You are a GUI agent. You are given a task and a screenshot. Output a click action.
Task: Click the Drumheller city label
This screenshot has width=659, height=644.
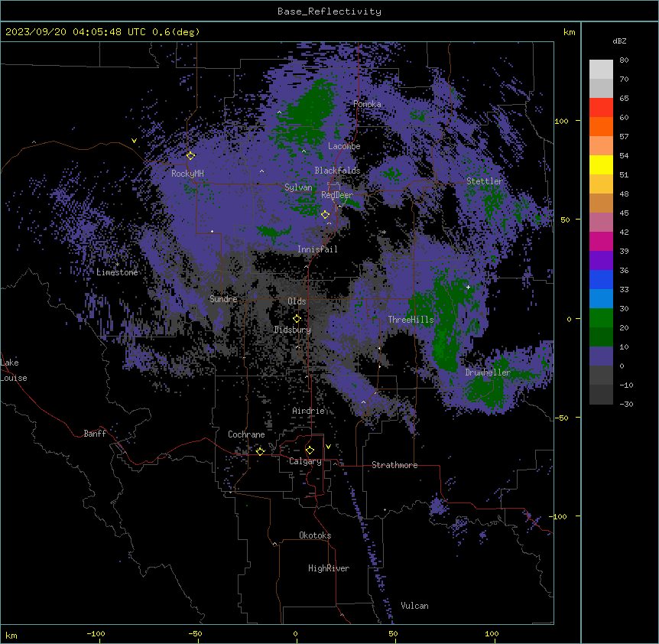[488, 372]
